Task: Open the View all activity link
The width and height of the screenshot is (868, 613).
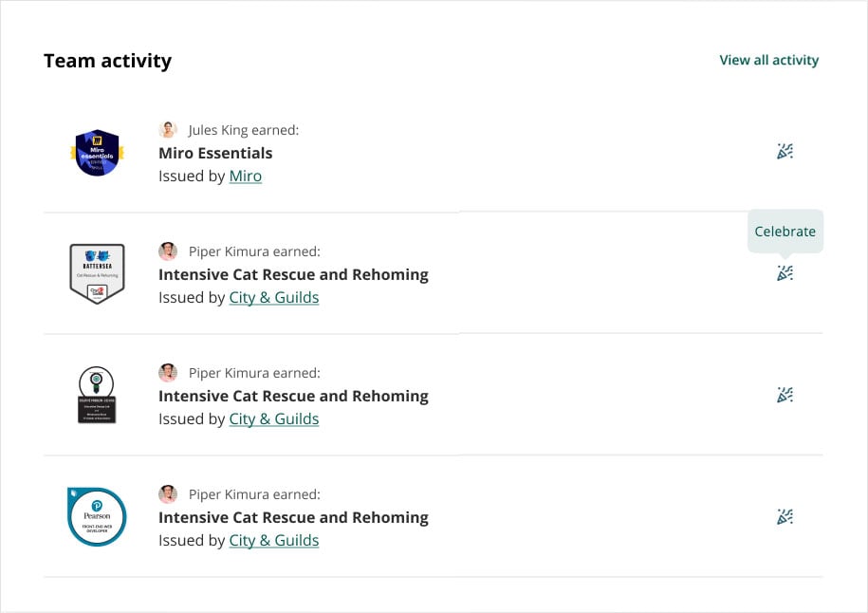Action: point(768,60)
